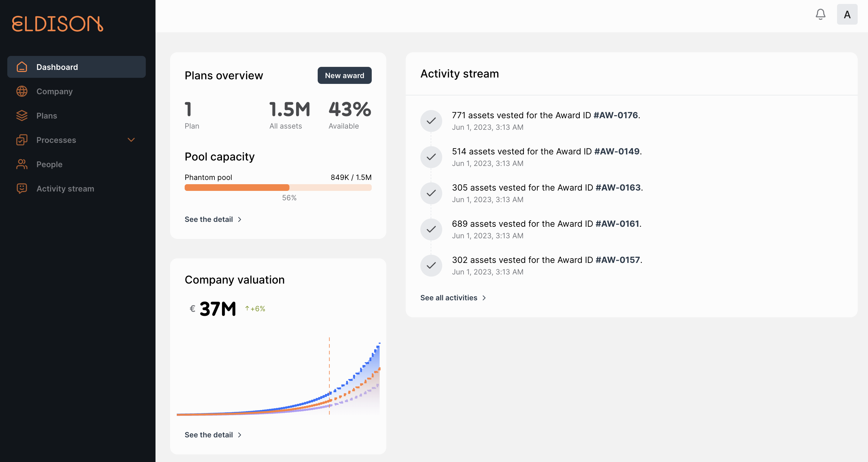Select Plans in the sidebar menu
868x462 pixels.
pyautogui.click(x=47, y=115)
